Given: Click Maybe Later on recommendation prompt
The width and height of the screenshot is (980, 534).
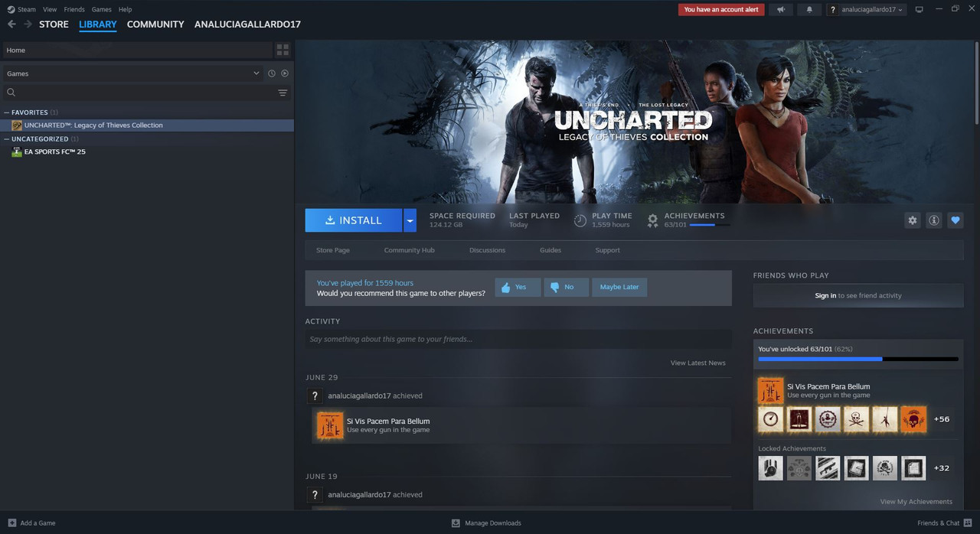Looking at the screenshot, I should point(619,287).
